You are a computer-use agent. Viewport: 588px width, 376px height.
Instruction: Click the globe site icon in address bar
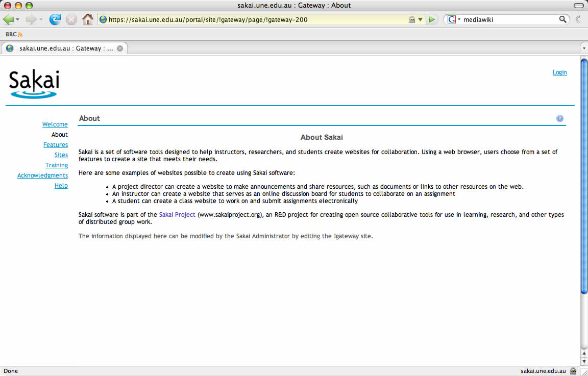coord(103,19)
